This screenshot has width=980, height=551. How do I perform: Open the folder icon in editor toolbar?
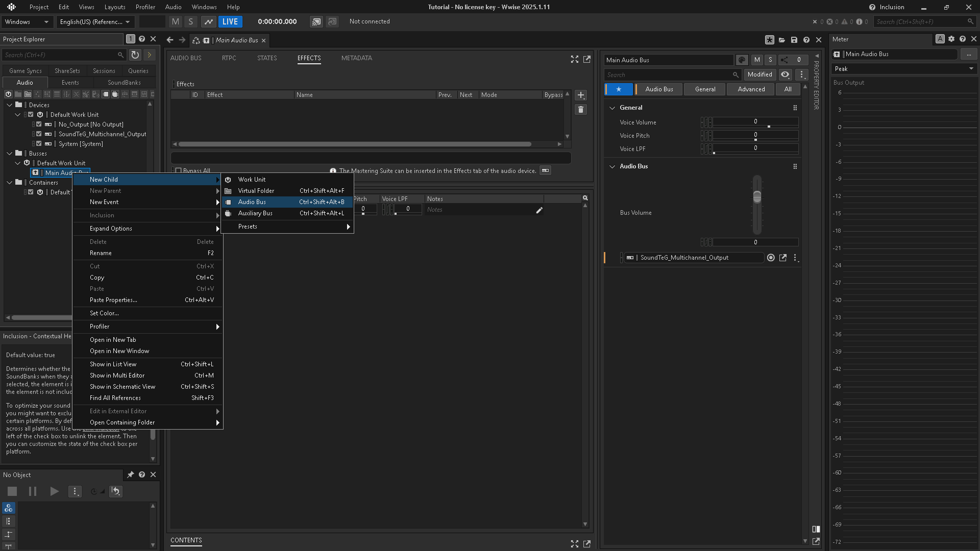tap(782, 40)
